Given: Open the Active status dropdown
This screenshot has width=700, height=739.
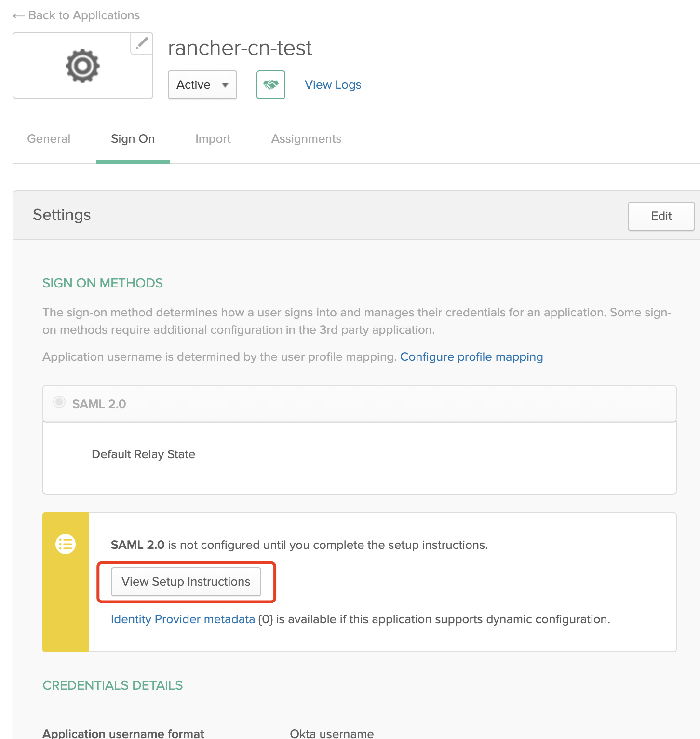Looking at the screenshot, I should (x=202, y=85).
